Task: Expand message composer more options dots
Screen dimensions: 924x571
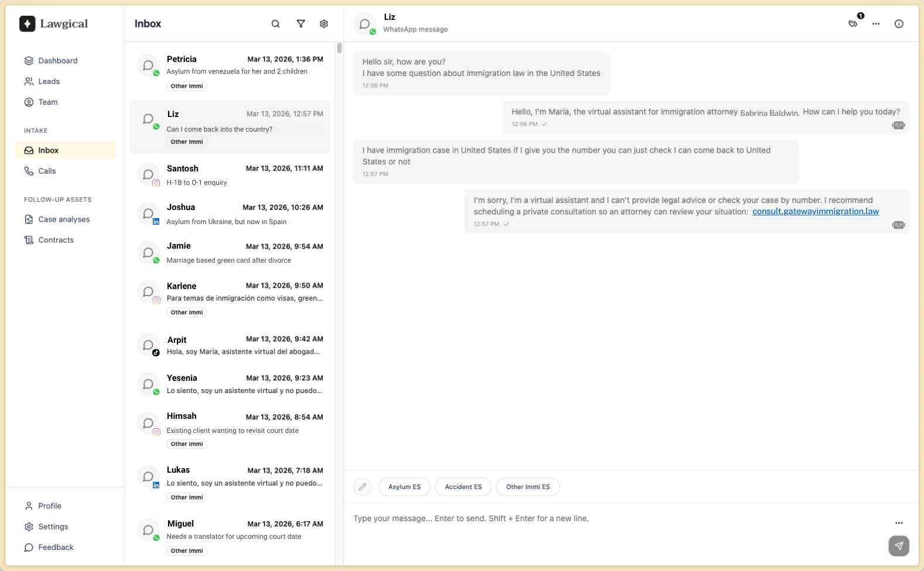Action: [x=898, y=523]
